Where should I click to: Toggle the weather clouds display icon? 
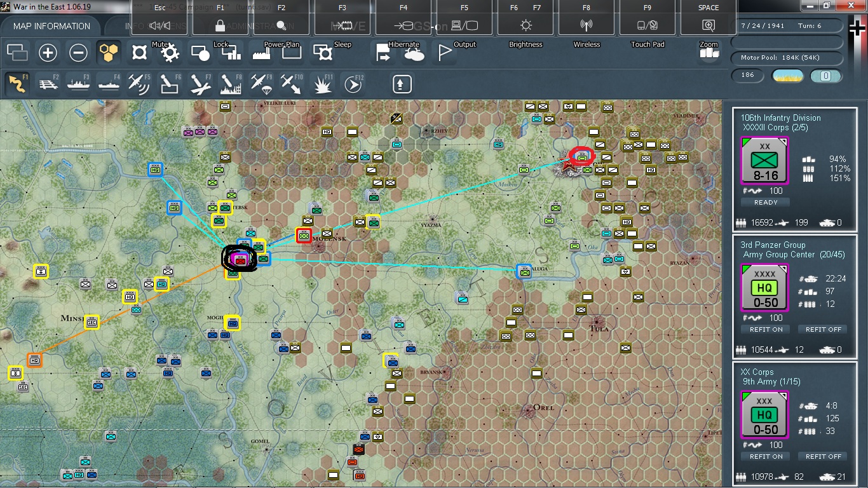[414, 54]
